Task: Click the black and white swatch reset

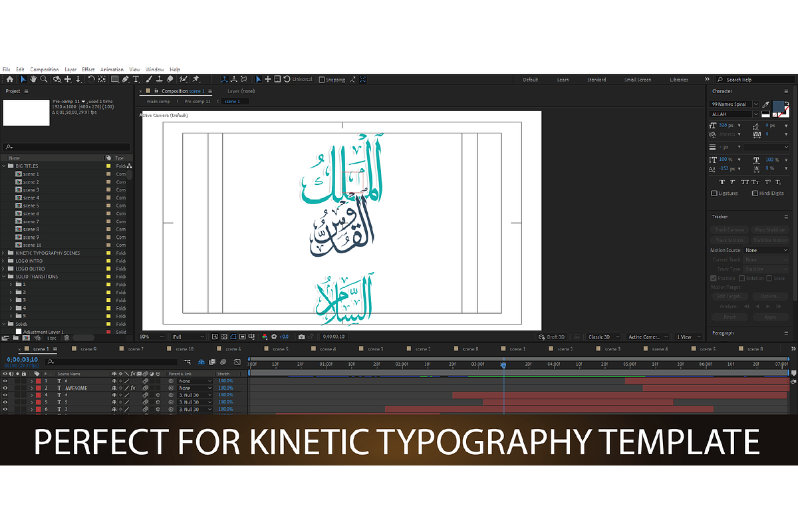Action: (x=765, y=114)
